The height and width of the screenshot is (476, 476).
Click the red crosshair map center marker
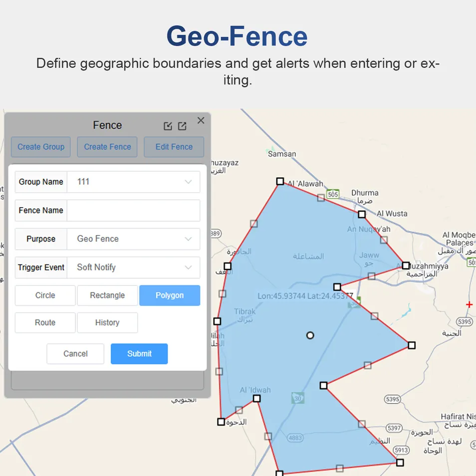click(469, 304)
